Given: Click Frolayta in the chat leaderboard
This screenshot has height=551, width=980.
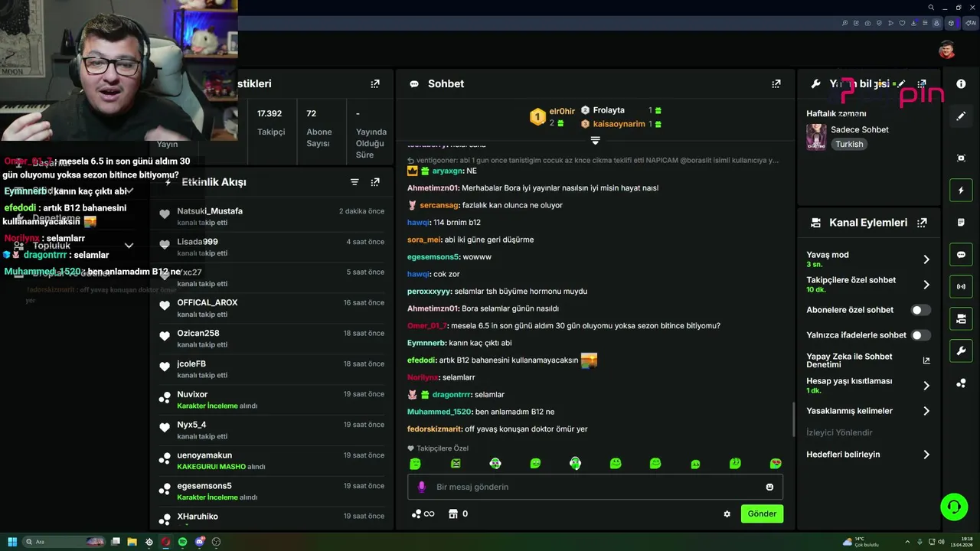Looking at the screenshot, I should pyautogui.click(x=609, y=110).
